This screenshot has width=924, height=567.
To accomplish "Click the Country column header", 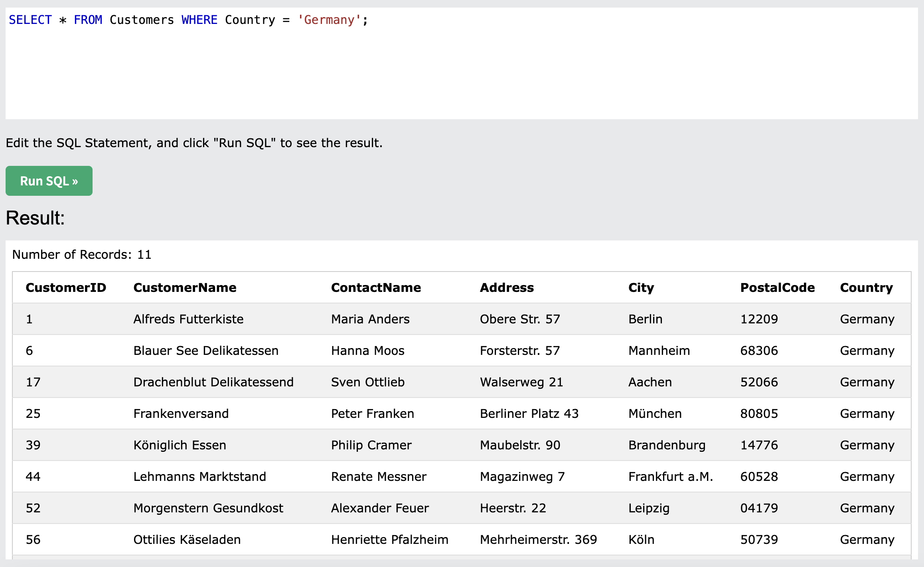I will click(866, 287).
